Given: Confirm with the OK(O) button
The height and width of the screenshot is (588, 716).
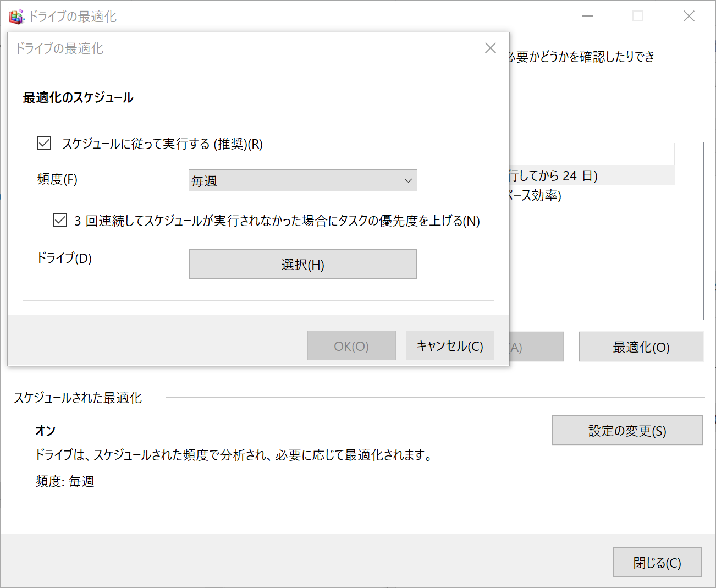Looking at the screenshot, I should pyautogui.click(x=351, y=346).
